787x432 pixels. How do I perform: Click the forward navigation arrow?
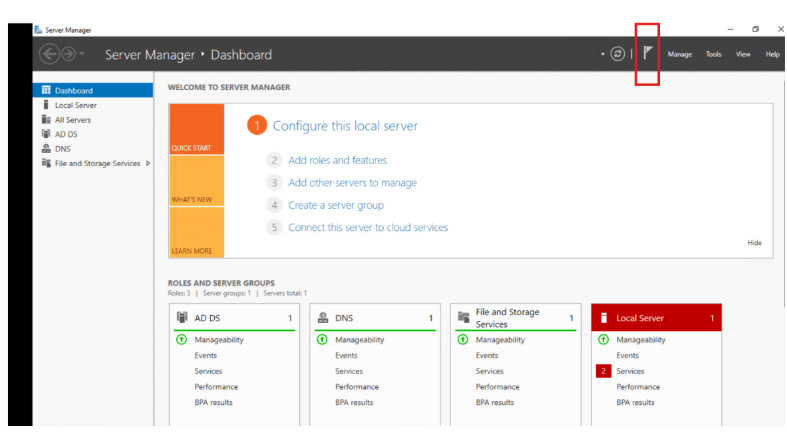click(68, 54)
